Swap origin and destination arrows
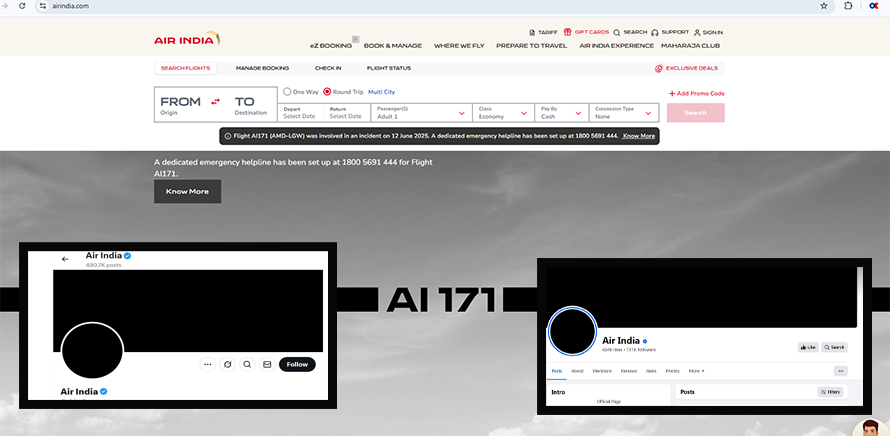 click(215, 102)
